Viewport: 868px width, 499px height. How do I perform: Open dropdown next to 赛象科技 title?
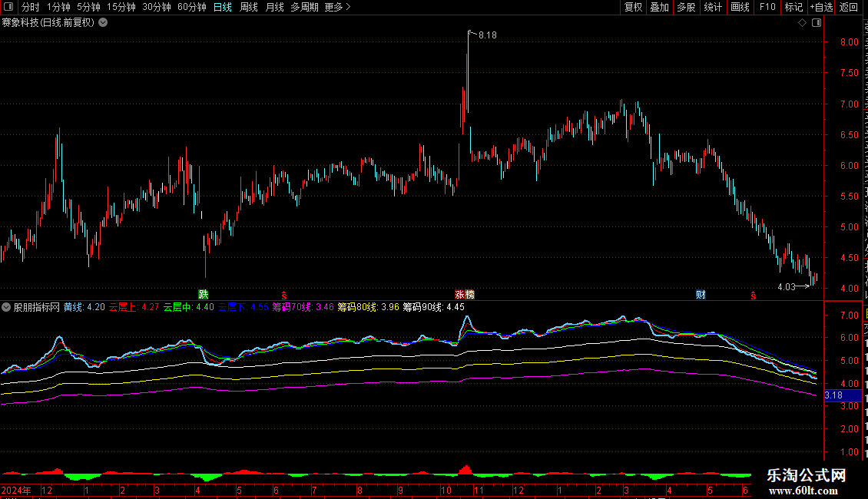coord(103,23)
